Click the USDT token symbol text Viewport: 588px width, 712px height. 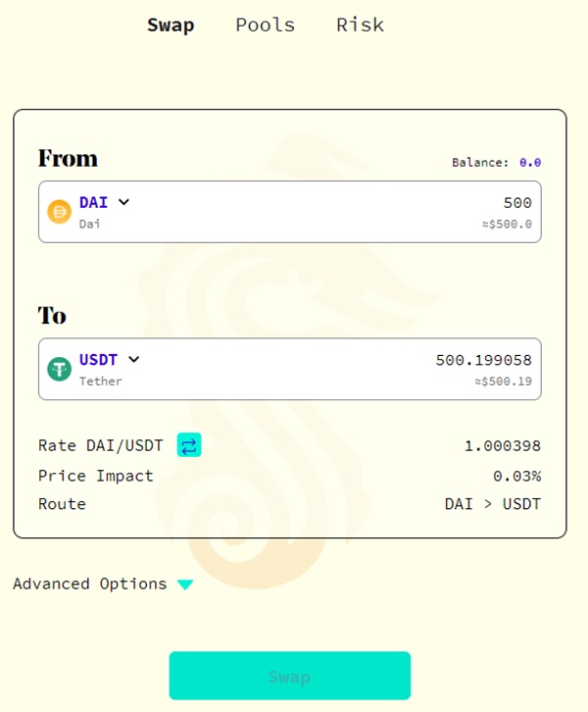pyautogui.click(x=98, y=360)
